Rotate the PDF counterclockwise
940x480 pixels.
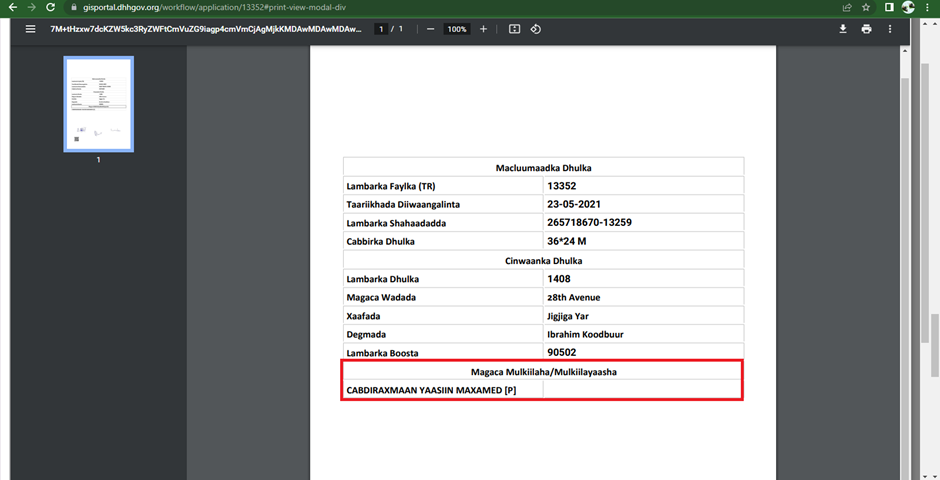[536, 29]
